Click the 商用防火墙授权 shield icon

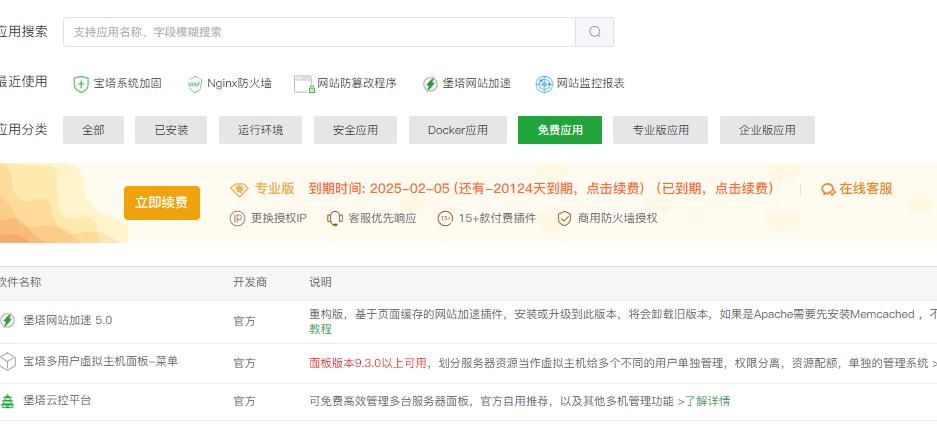(x=564, y=218)
